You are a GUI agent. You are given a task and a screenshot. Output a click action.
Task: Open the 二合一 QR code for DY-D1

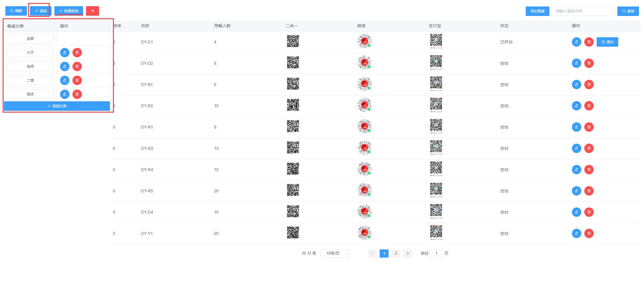293,41
